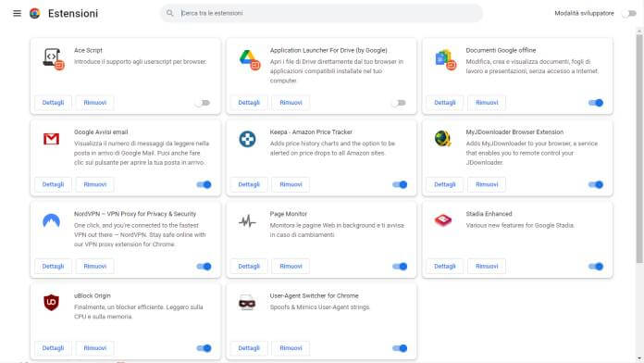This screenshot has width=644, height=363.
Task: Enable the Ace Script extension toggle
Action: click(x=204, y=103)
